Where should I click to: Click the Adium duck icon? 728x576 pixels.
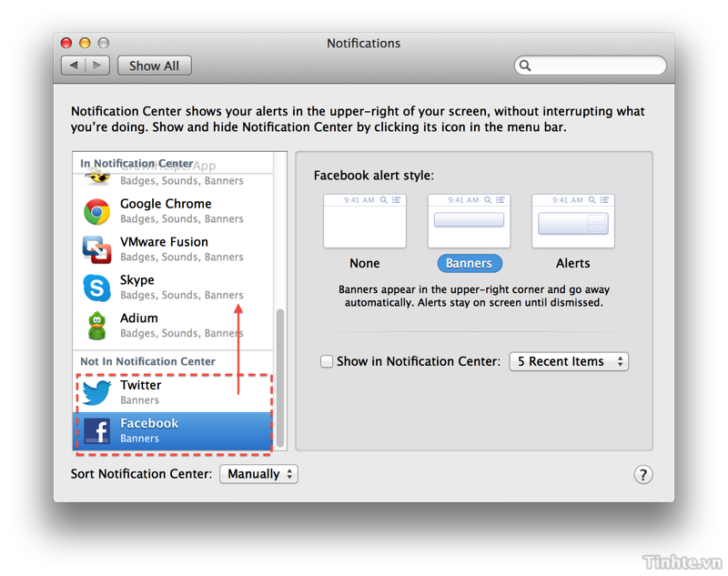97,326
